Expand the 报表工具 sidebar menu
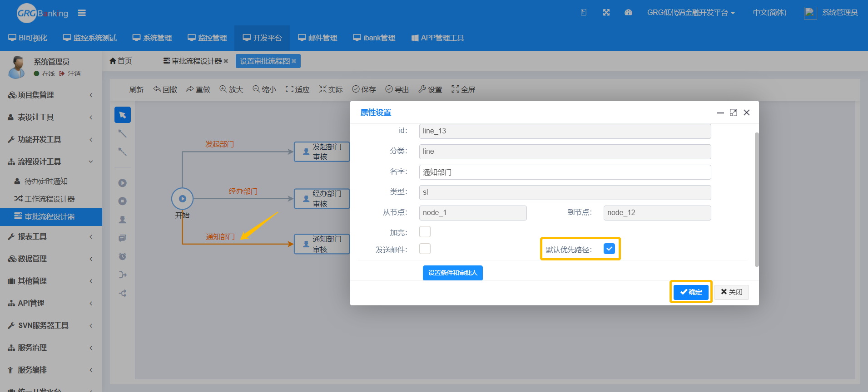Image resolution: width=868 pixels, height=392 pixels. click(x=51, y=236)
